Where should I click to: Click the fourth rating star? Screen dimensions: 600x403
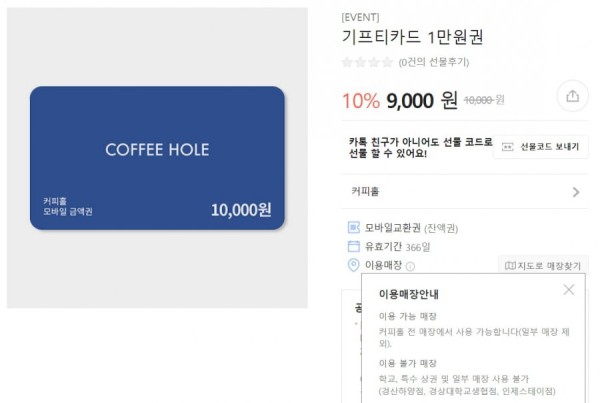387,62
